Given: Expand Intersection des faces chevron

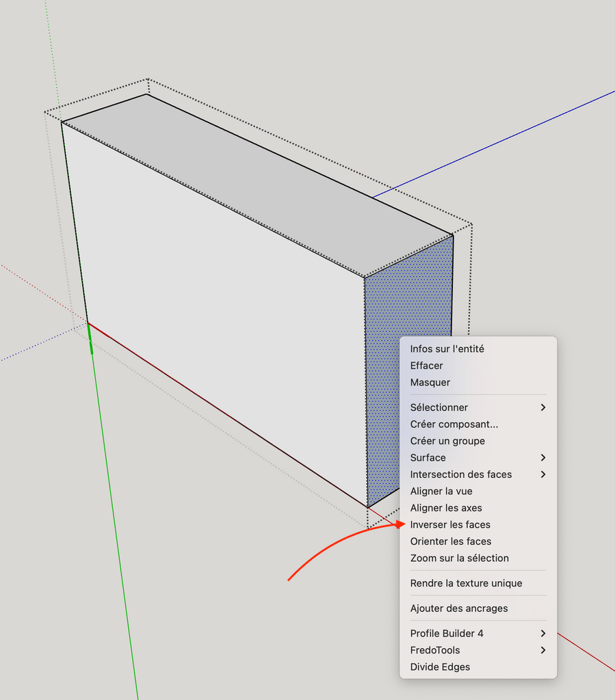Looking at the screenshot, I should point(542,474).
